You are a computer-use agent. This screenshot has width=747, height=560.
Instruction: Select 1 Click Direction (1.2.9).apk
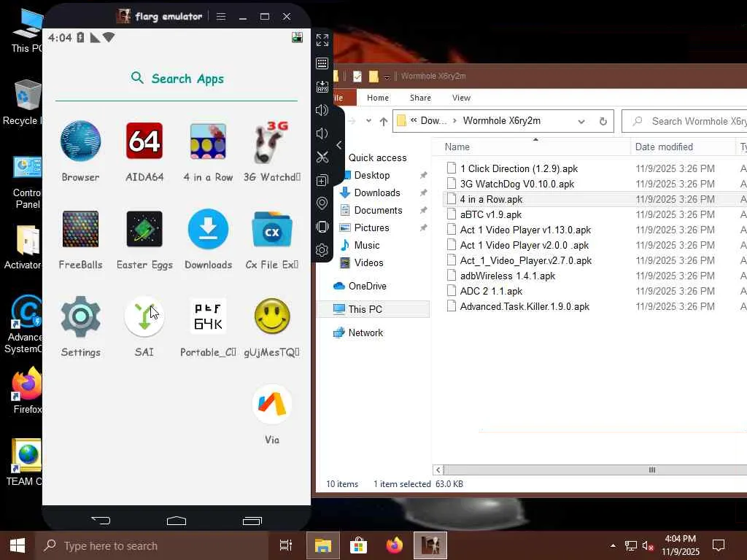pos(519,168)
